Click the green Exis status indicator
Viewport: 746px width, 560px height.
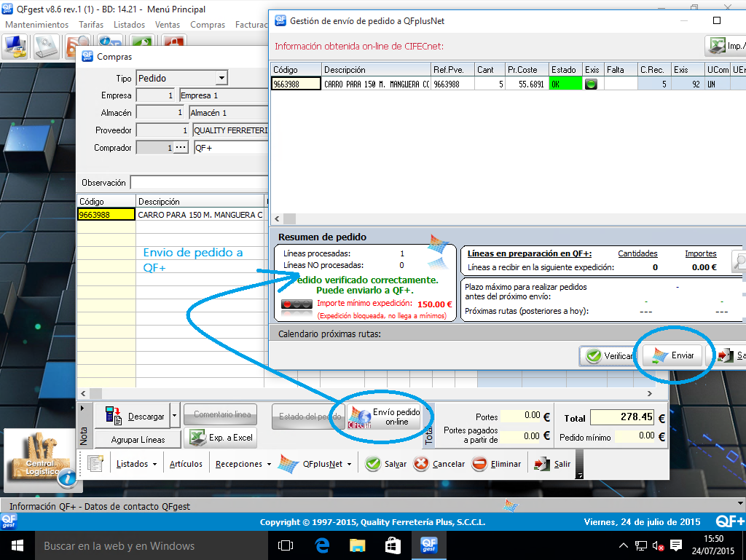click(591, 84)
